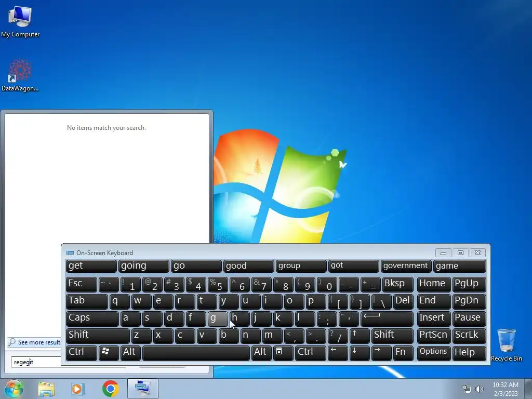Image resolution: width=532 pixels, height=399 pixels.
Task: Tap the PgUp key
Action: coord(469,284)
